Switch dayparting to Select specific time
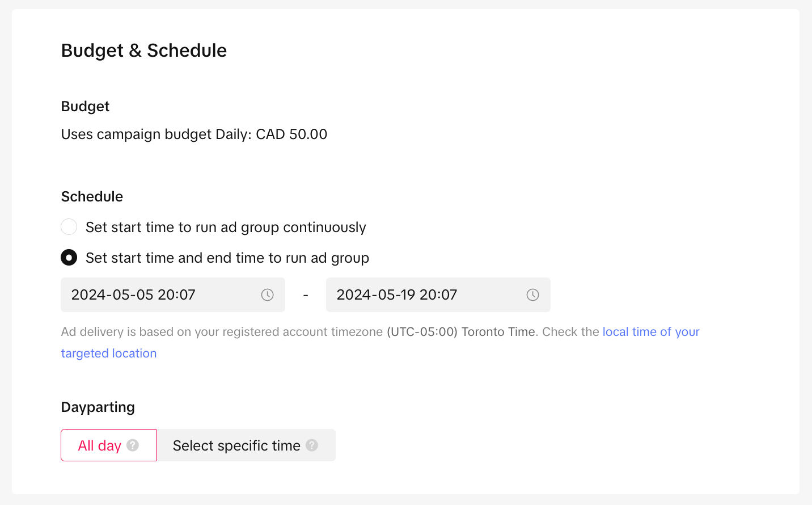Screen dimensions: 812x505 coord(236,445)
